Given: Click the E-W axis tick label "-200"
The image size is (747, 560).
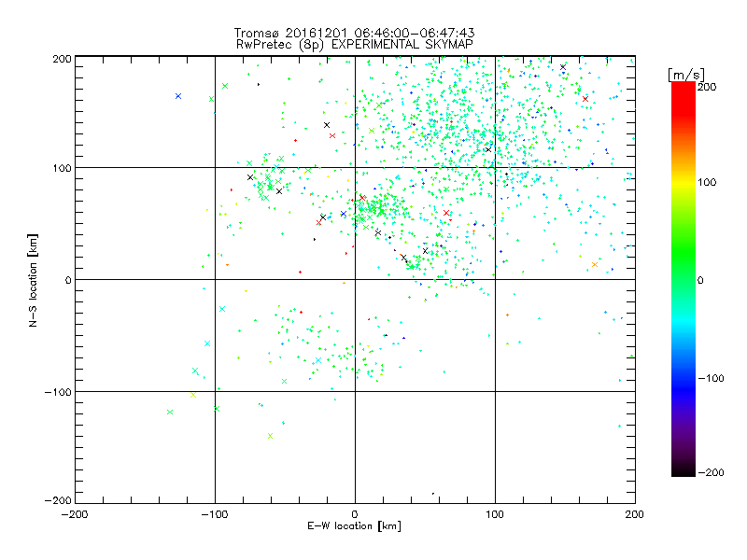Looking at the screenshot, I should coord(75,514).
